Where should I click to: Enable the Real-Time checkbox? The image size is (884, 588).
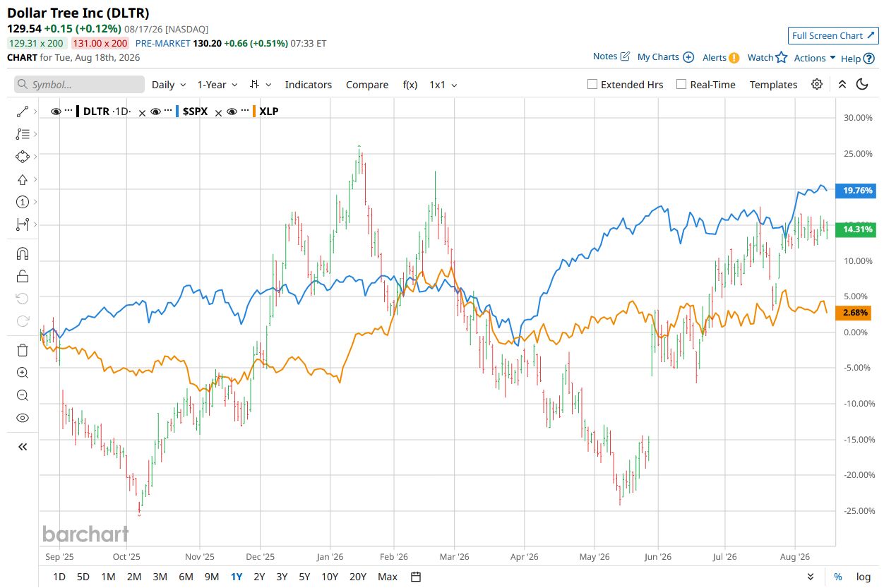(681, 84)
